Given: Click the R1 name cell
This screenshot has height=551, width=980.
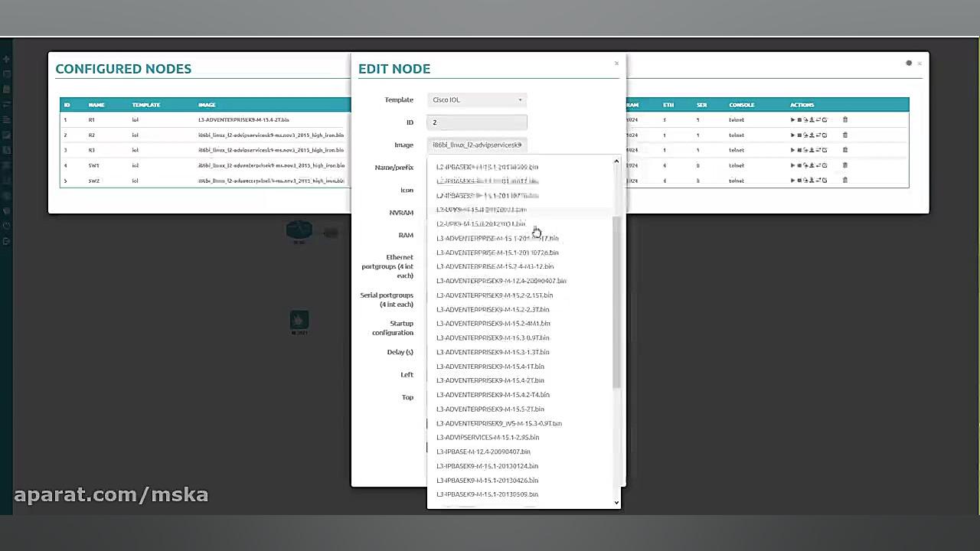Looking at the screenshot, I should [92, 120].
